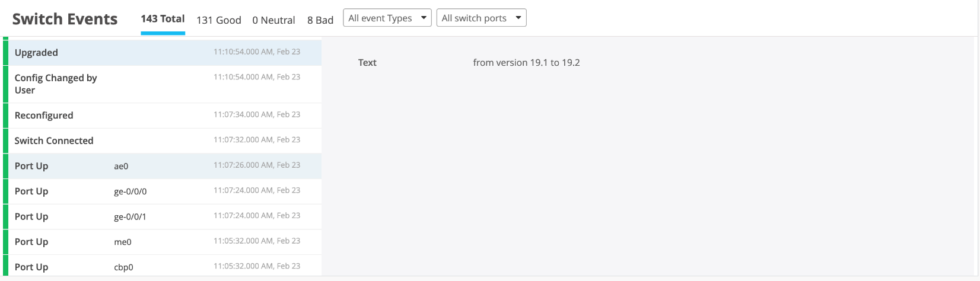Screen dimensions: 980x281
Task: Open the Config Changed by User event
Action: click(x=160, y=84)
